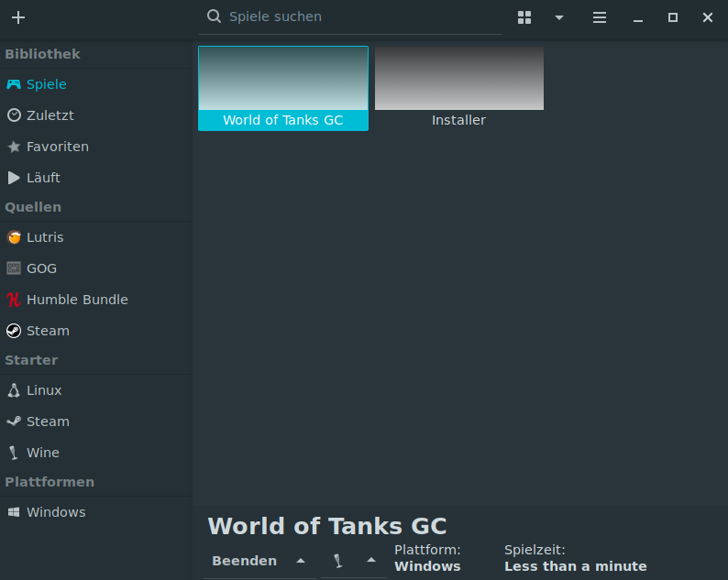
Task: Expand the arrow next to Beenden
Action: coord(301,561)
